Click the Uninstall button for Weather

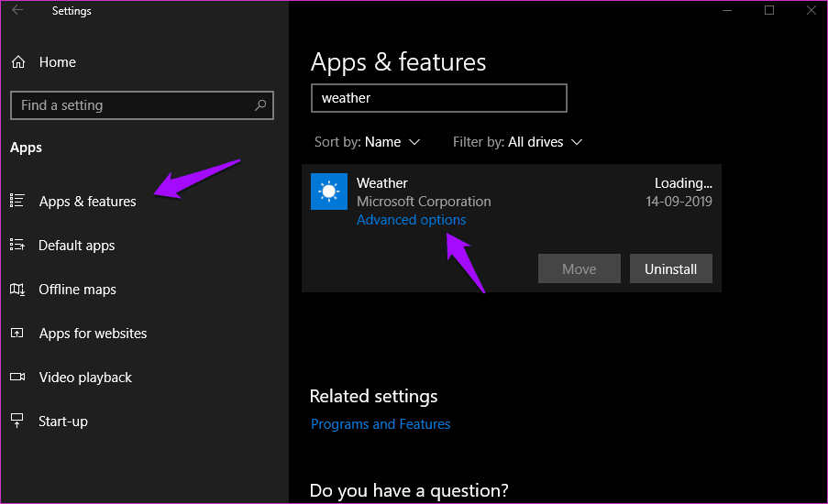[x=670, y=268]
